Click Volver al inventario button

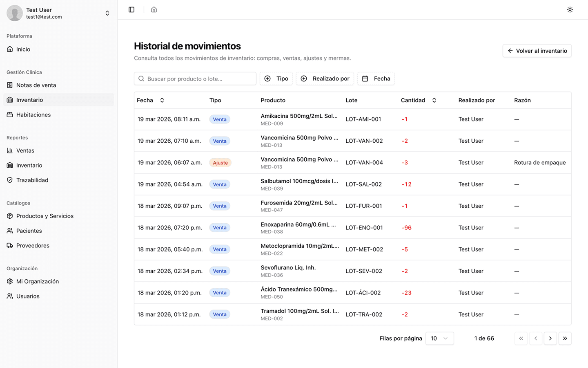tap(537, 51)
